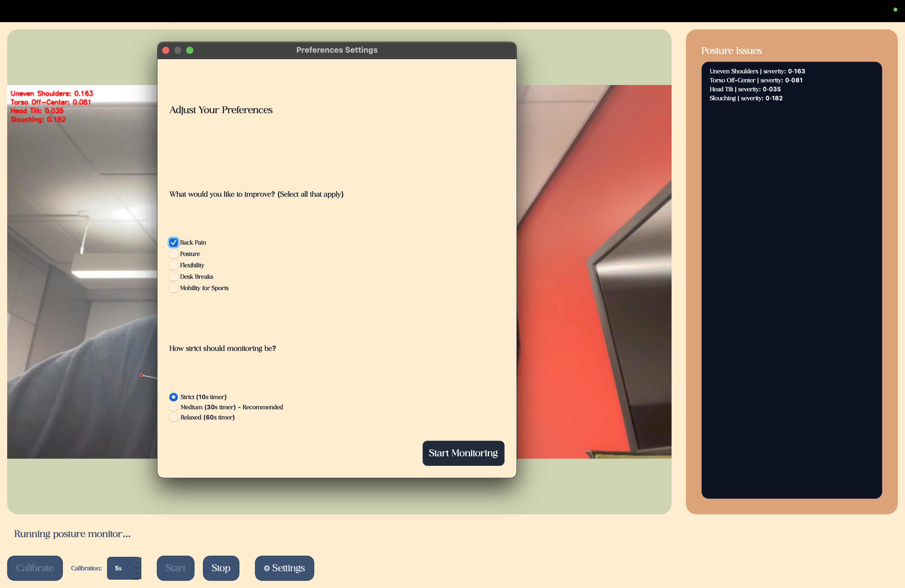Screen dimensions: 905x588
Task: Check the Desk Breaks box
Action: (173, 277)
